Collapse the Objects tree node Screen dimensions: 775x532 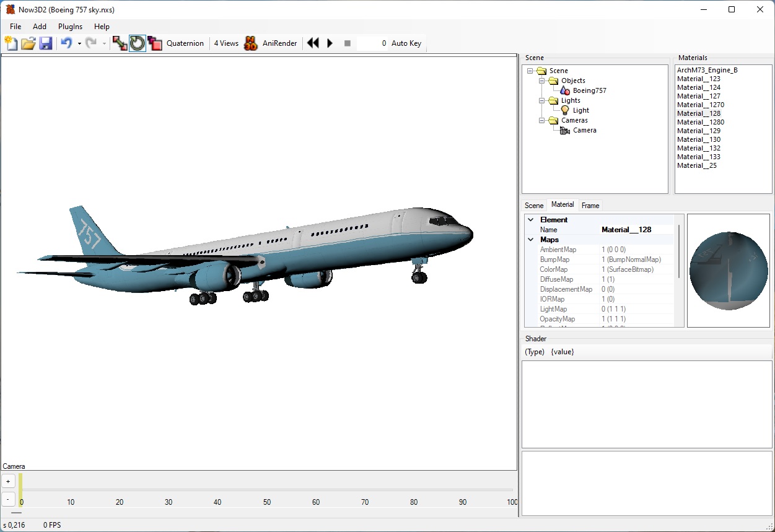point(542,81)
